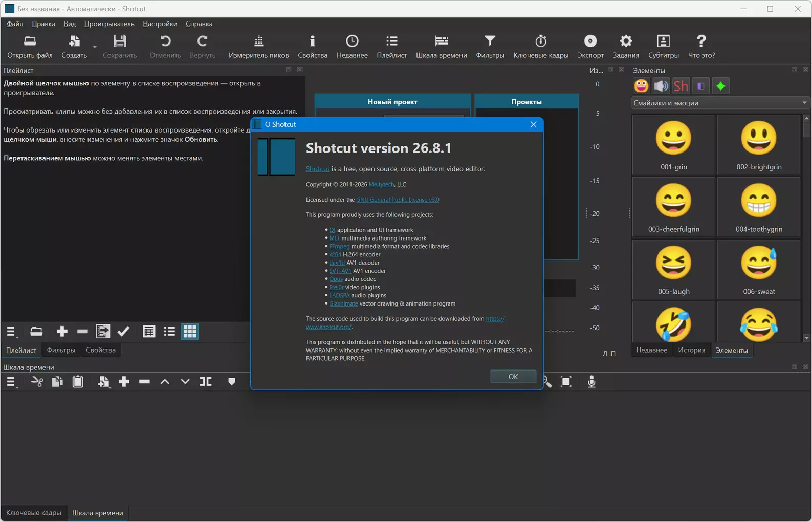Pick the 005-laugh emoji thumbnail

tap(673, 269)
